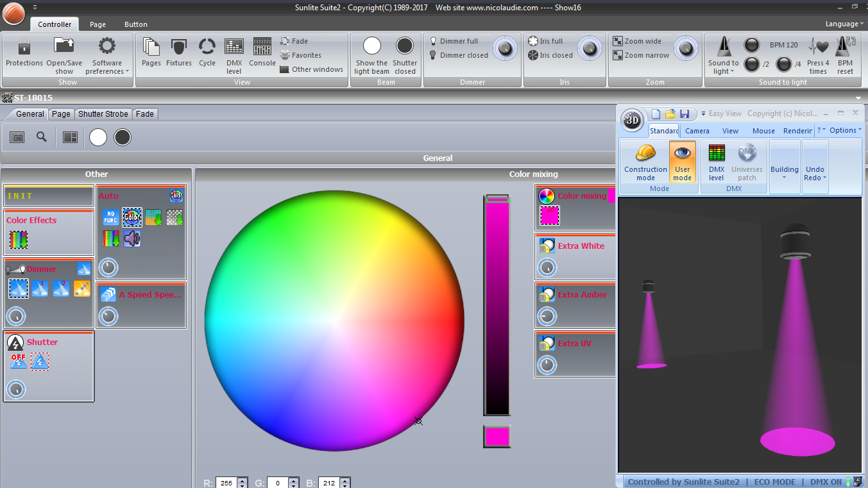The width and height of the screenshot is (868, 488).
Task: Open the help question mark dropdown in Easy View
Action: [821, 130]
